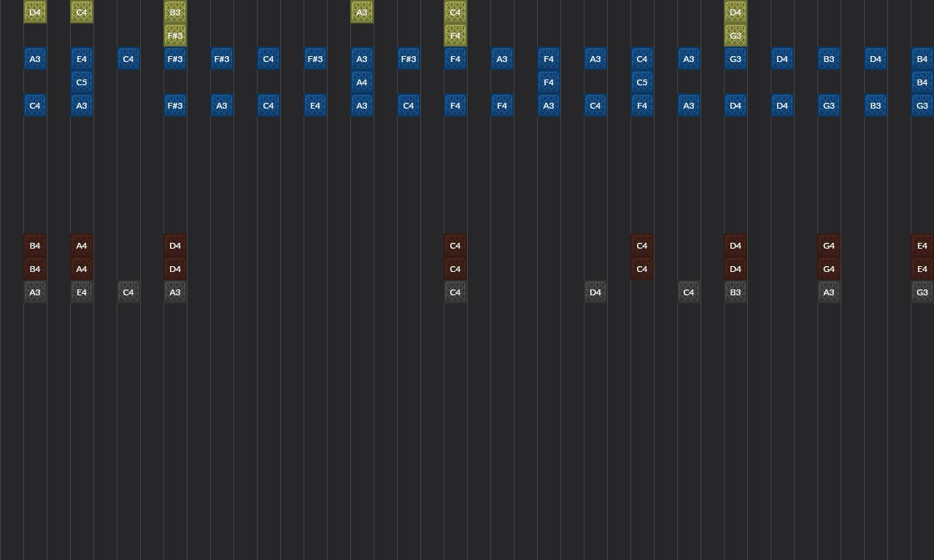Select the olive G3 note block
Screen dimensions: 934x560
coord(736,36)
